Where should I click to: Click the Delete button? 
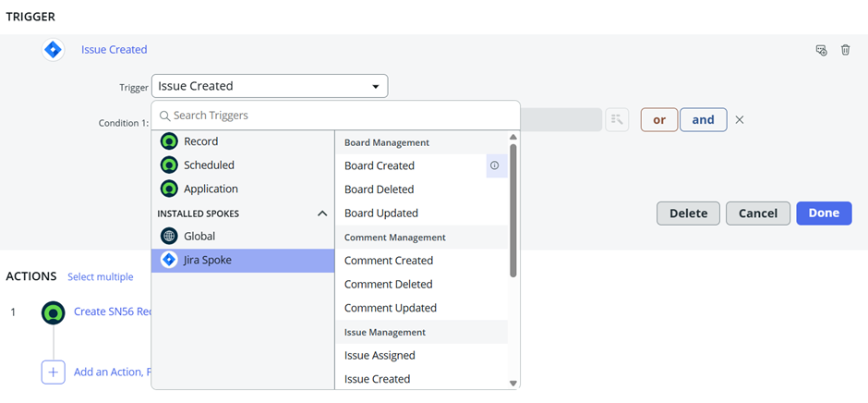coord(688,214)
